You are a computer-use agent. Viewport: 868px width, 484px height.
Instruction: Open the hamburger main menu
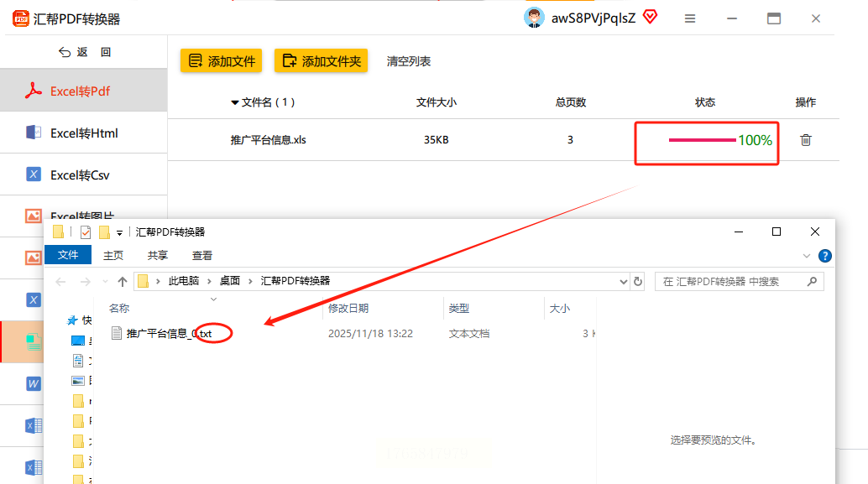[x=690, y=18]
